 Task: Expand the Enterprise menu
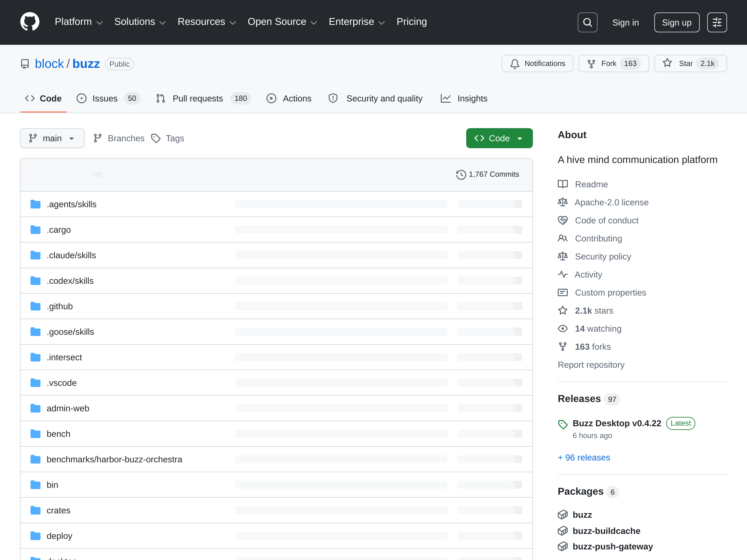(x=357, y=22)
